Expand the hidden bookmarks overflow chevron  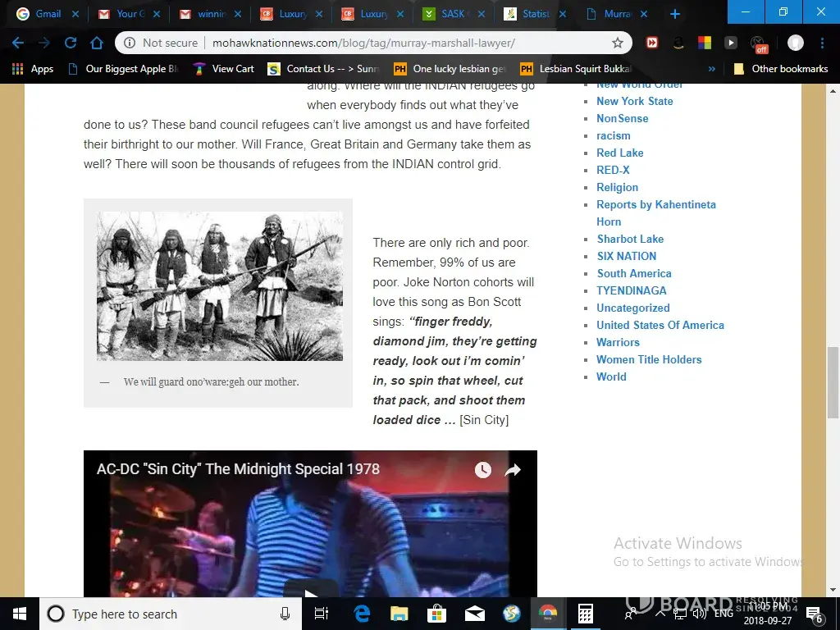pos(711,69)
